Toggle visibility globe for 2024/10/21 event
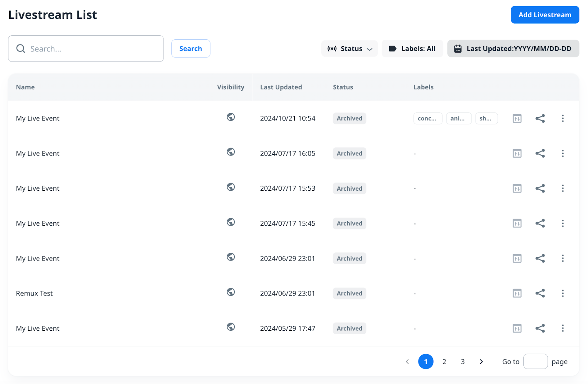The width and height of the screenshot is (588, 384). (231, 117)
